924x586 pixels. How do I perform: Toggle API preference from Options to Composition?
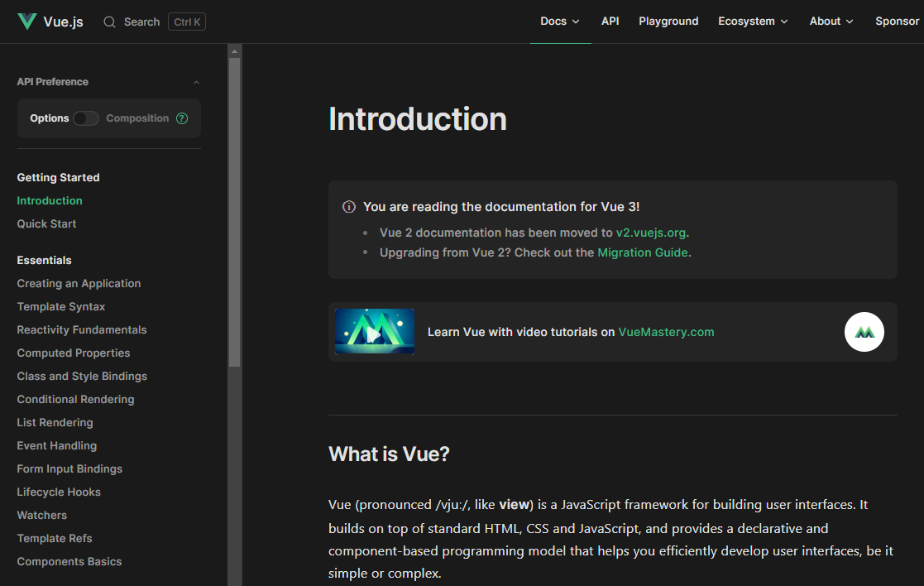(87, 118)
